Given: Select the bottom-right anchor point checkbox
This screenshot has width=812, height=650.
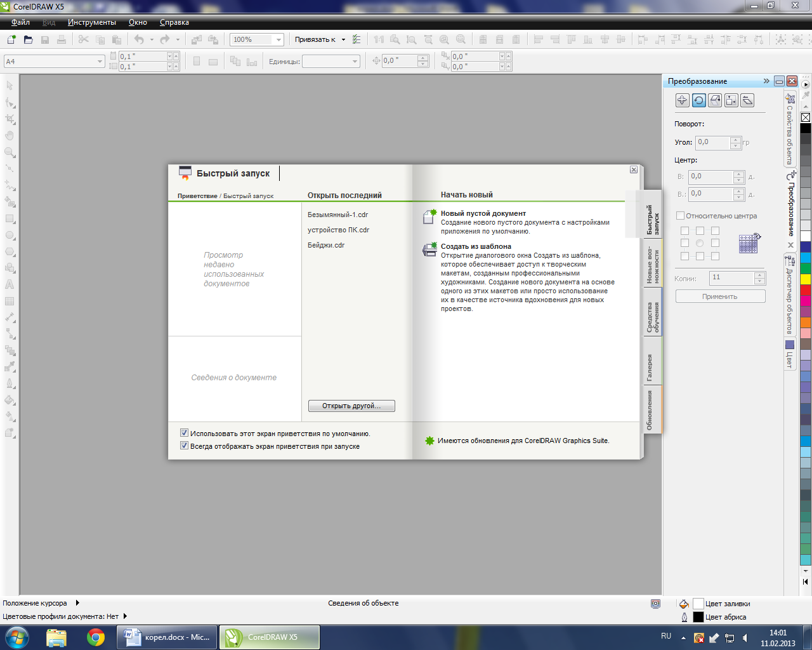Looking at the screenshot, I should click(x=715, y=256).
